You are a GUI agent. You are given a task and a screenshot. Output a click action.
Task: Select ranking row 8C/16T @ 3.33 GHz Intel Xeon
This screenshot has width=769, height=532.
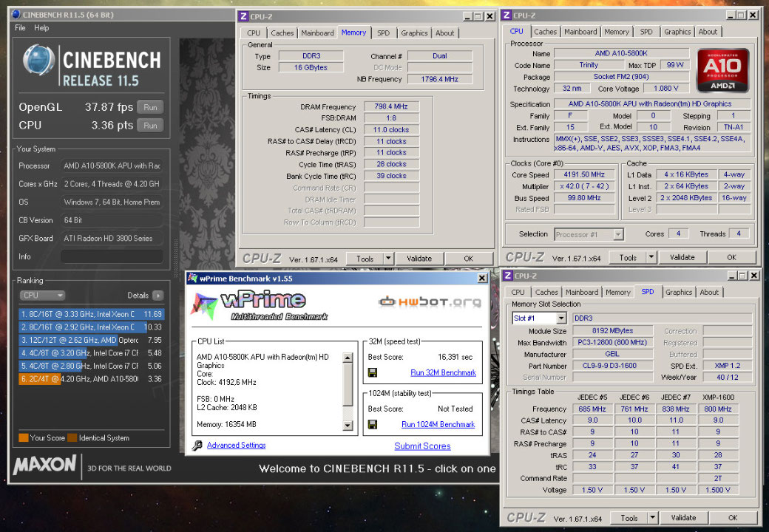point(91,314)
